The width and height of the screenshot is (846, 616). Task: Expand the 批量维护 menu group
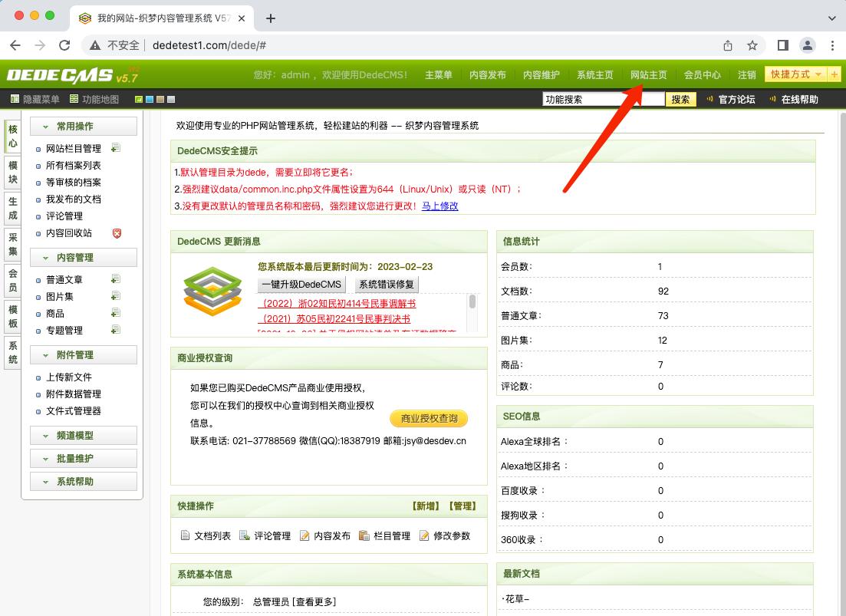tap(84, 459)
